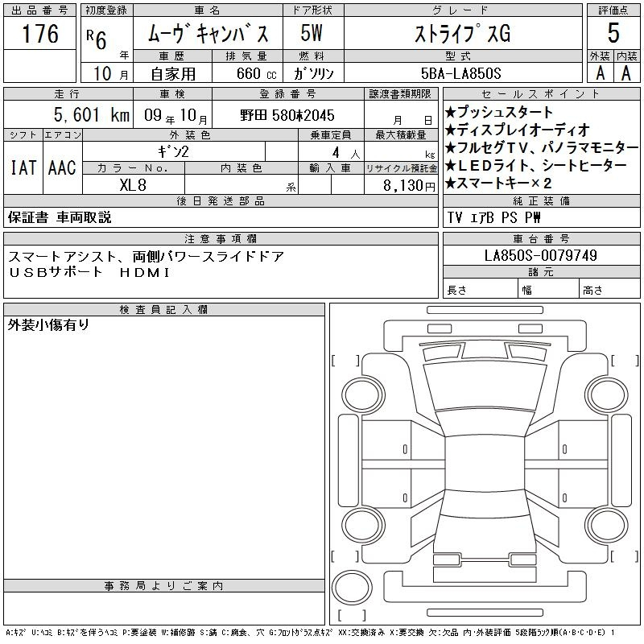The height and width of the screenshot is (644, 644).
Task: Select the registration number 野田 580 2045
Action: point(287,115)
